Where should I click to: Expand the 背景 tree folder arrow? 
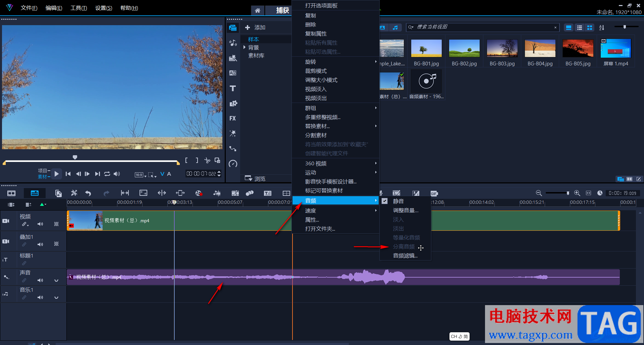pos(245,47)
